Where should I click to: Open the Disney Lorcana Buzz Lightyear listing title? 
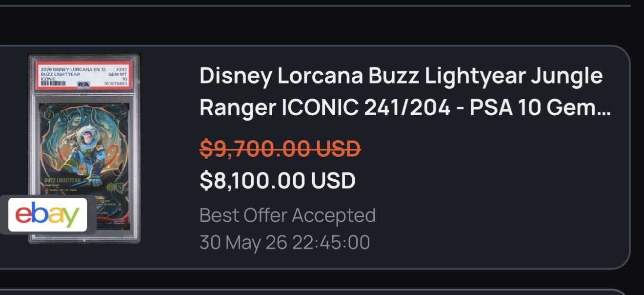pos(405,92)
